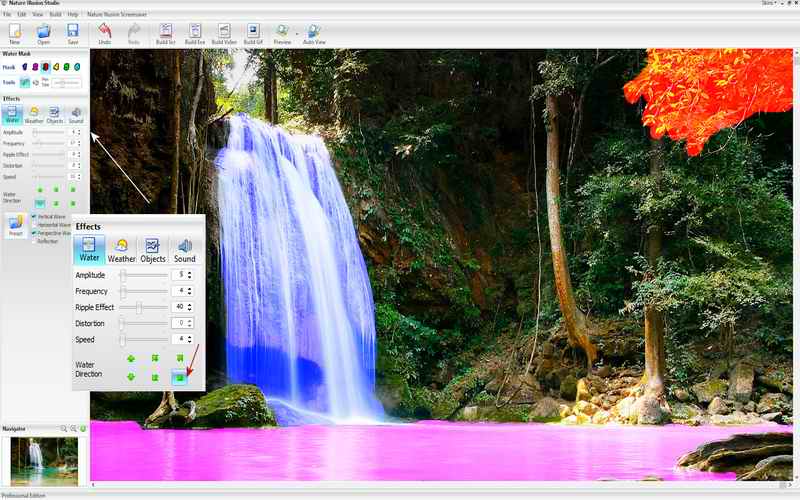Image resolution: width=800 pixels, height=500 pixels.
Task: Click the Undo arrow icon
Action: tap(105, 34)
